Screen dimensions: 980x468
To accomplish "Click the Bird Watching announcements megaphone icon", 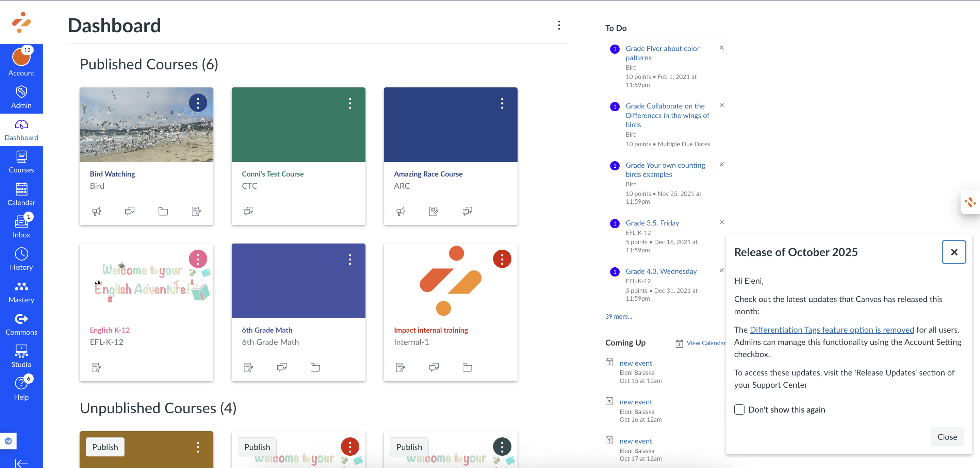I will (x=97, y=211).
